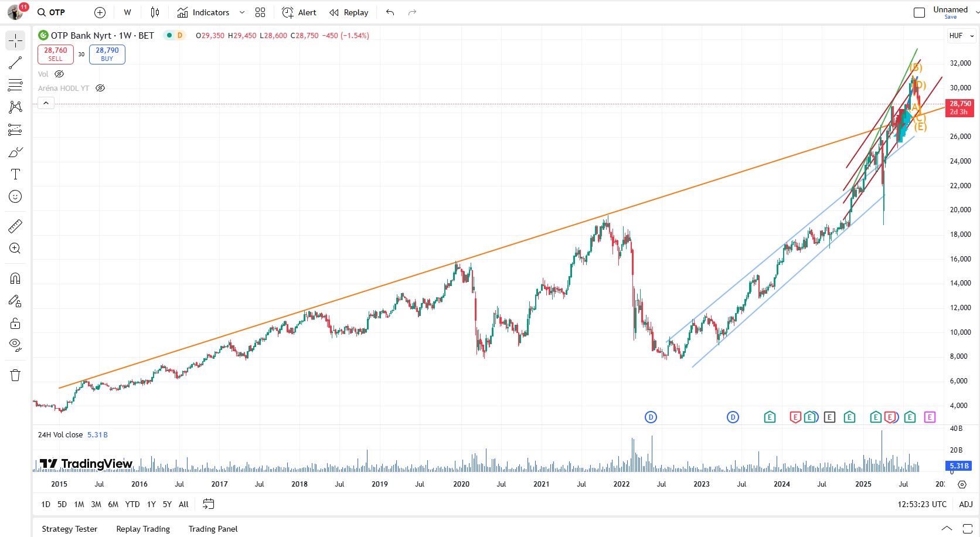Open the emoji icons tool
This screenshot has width=980, height=537.
pyautogui.click(x=15, y=196)
